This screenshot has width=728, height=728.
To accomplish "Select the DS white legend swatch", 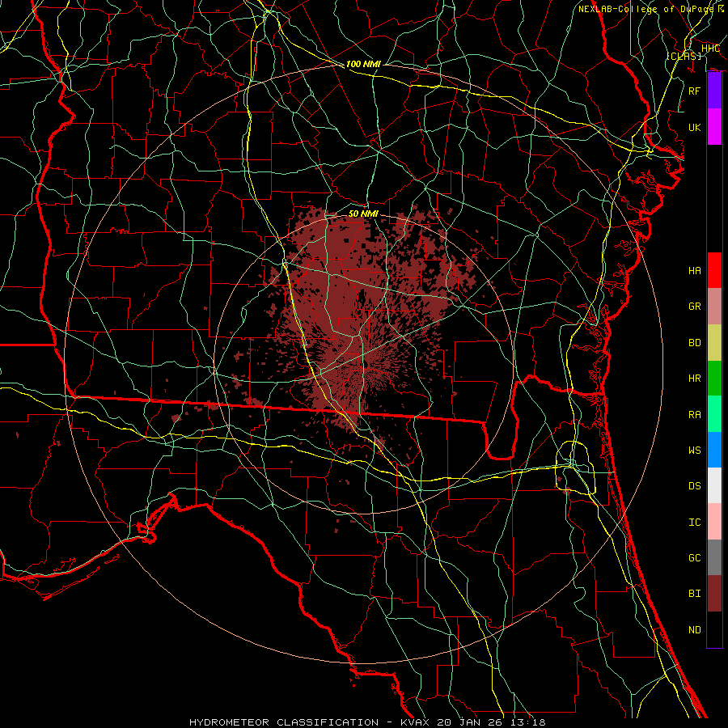I will (x=714, y=485).
